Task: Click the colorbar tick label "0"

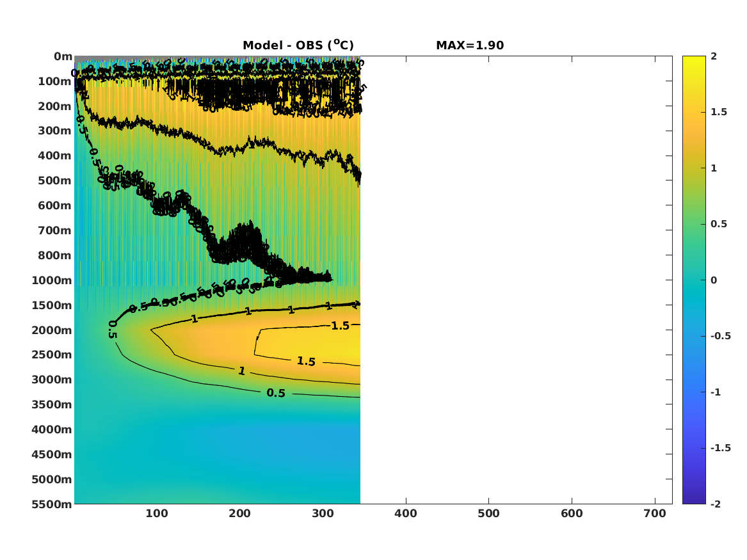Action: 714,280
